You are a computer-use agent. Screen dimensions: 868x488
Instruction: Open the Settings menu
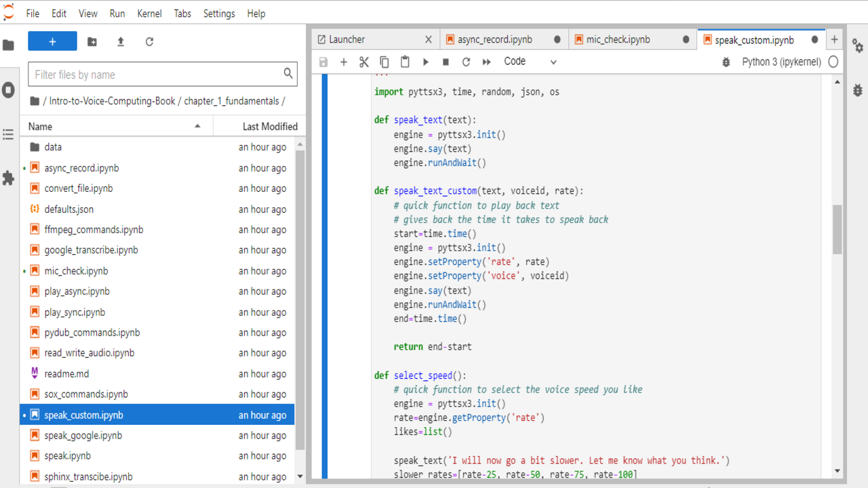coord(219,14)
